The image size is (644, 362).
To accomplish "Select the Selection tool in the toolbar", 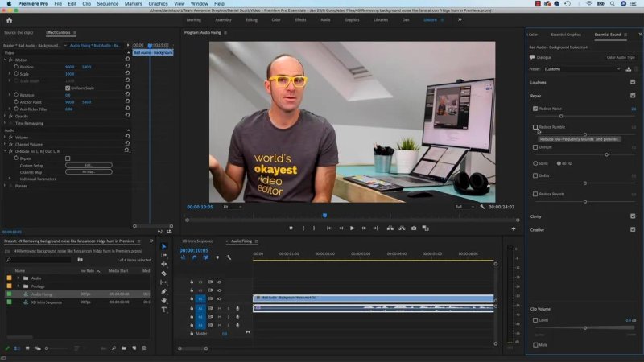I will click(164, 246).
